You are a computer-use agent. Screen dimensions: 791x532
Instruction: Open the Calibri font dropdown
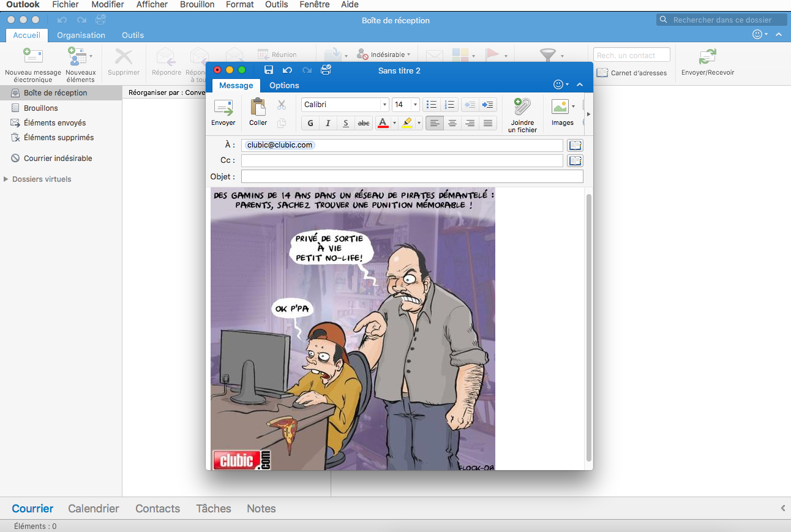(344, 104)
